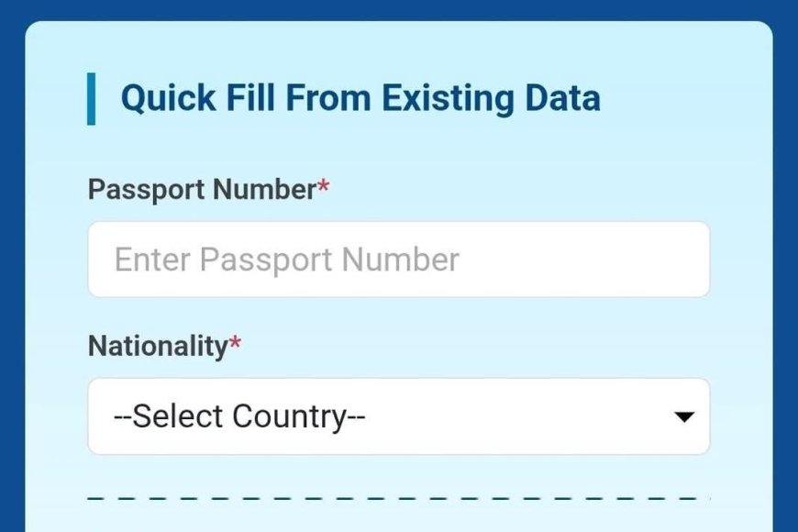Click the black dropdown arrow for Nationality
Screen dimensions: 798x532
point(683,417)
